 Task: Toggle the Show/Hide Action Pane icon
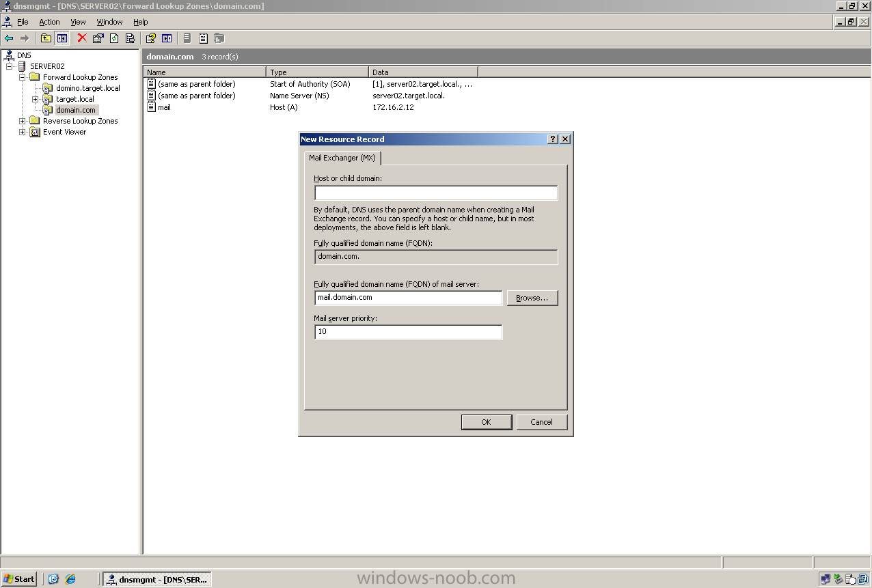coord(167,38)
